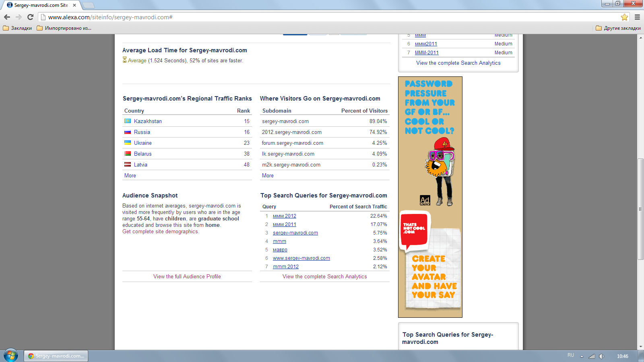Screen dimensions: 644x362
Task: Open the sergey-mavrodi.com query link
Action: [295, 233]
